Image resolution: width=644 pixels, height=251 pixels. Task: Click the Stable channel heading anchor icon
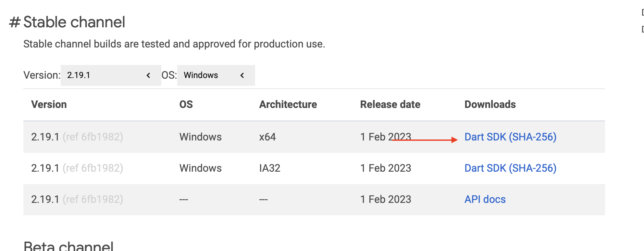[16, 22]
